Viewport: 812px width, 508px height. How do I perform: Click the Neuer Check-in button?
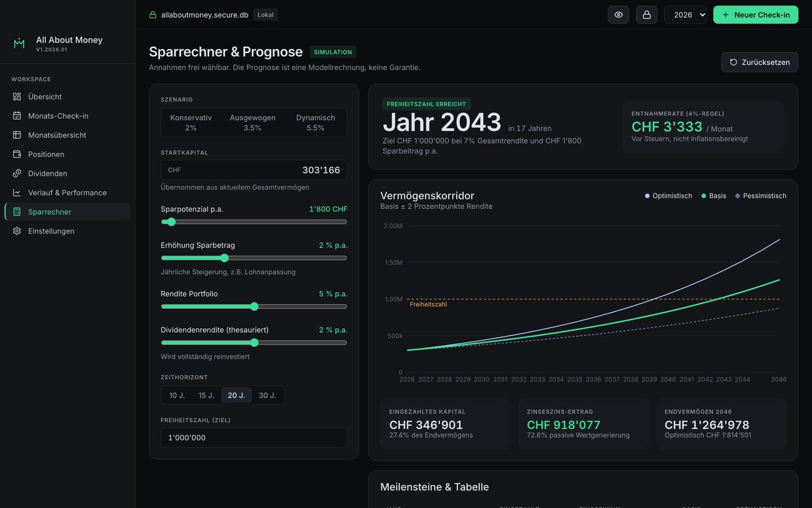coord(756,15)
